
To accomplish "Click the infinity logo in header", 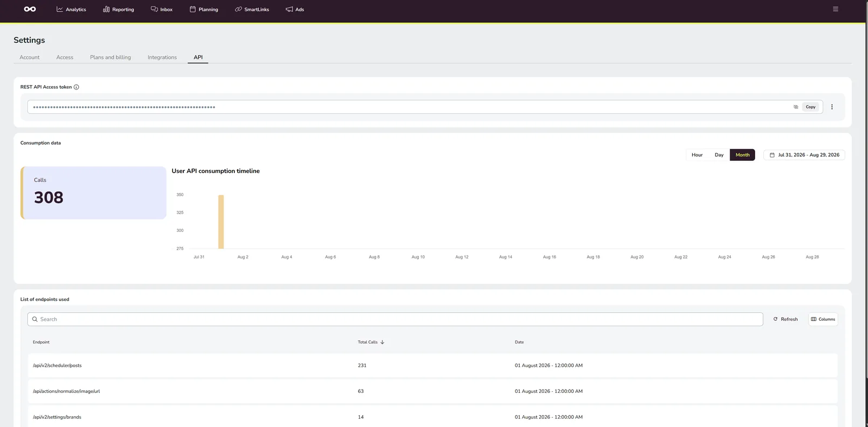I will tap(30, 9).
